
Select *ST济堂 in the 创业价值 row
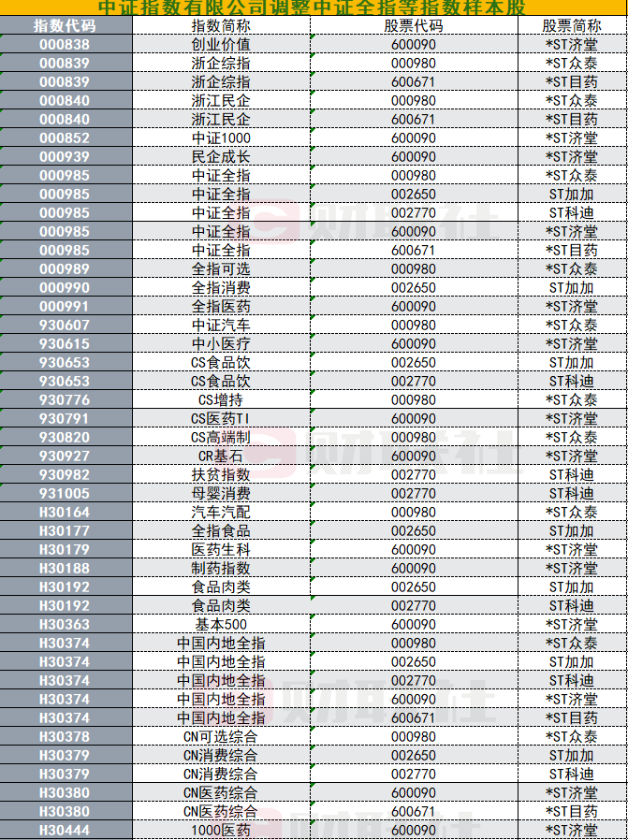click(572, 45)
